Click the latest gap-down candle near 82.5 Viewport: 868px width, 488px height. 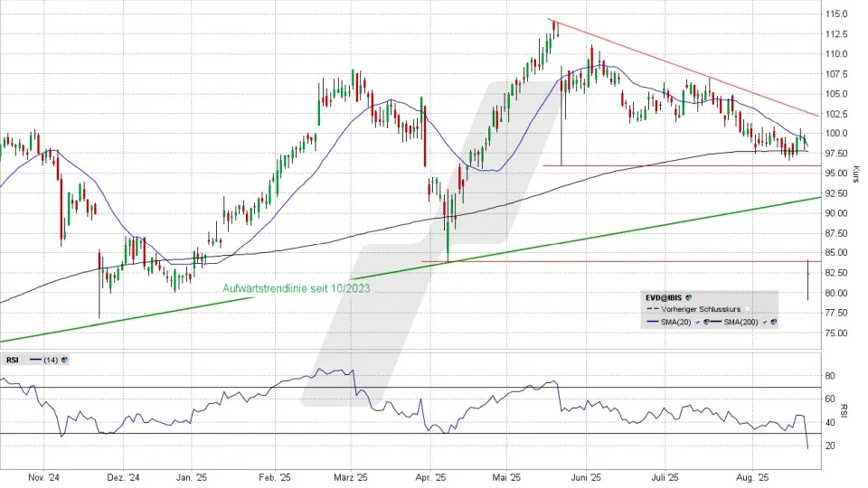point(808,280)
